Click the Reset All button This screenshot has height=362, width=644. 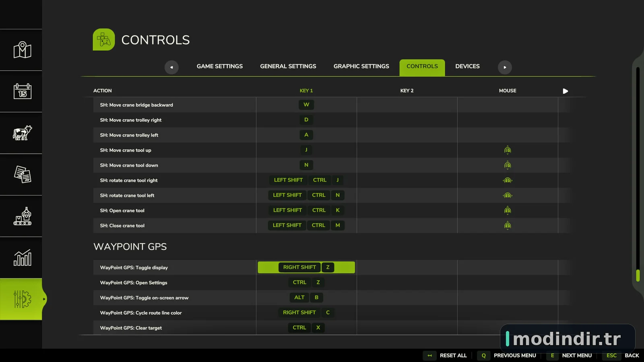coord(453,356)
